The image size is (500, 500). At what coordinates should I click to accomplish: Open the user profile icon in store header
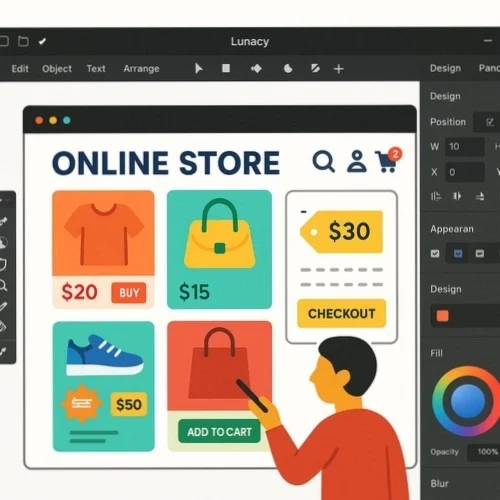tap(357, 161)
